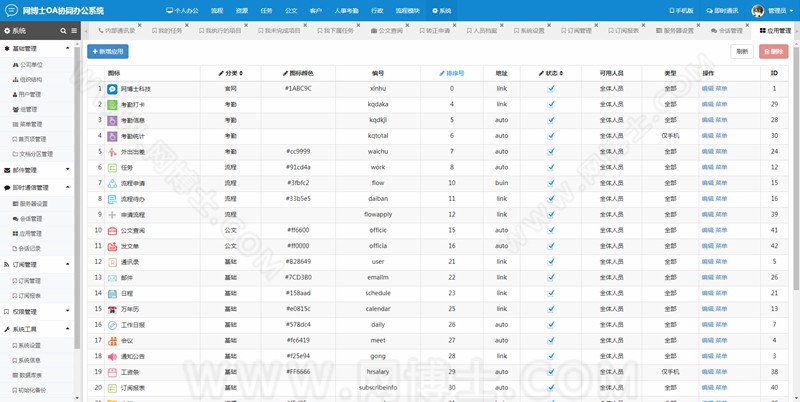This screenshot has height=402, width=800.
Task: Sort the table by the 状态 column
Action: (x=551, y=73)
